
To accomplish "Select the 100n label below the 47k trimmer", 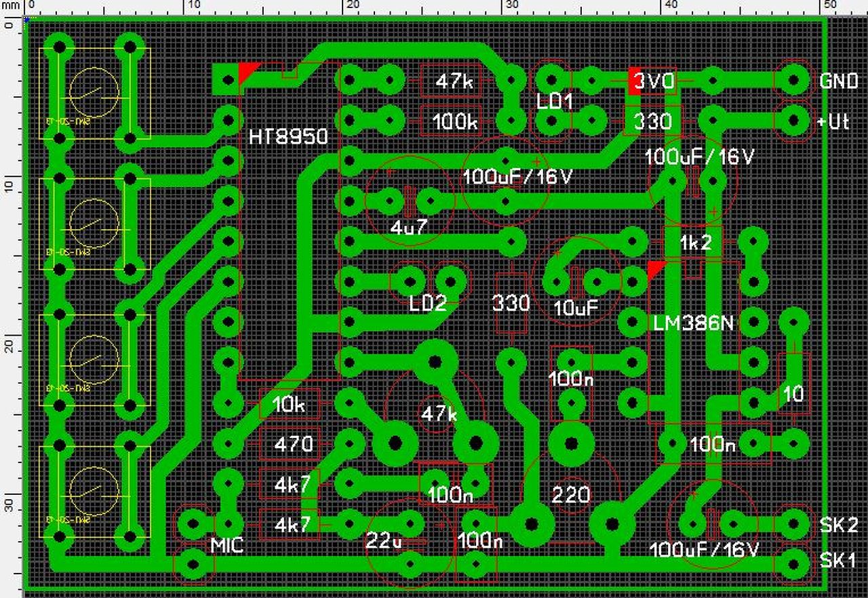I will (451, 495).
